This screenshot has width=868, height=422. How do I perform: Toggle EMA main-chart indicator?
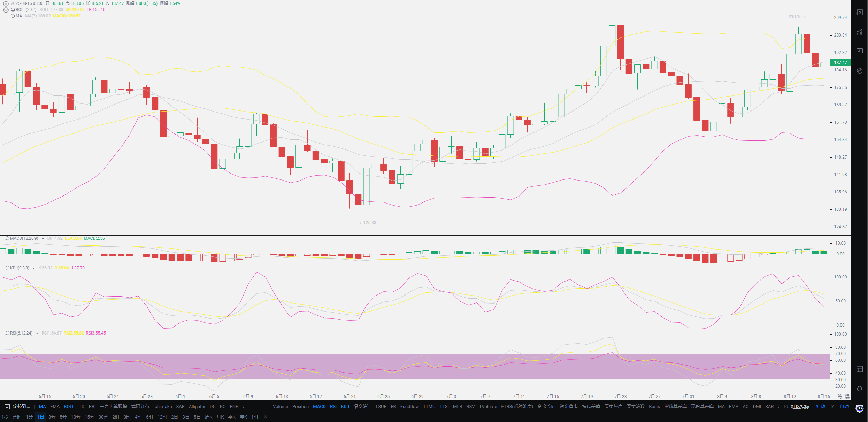[x=55, y=407]
